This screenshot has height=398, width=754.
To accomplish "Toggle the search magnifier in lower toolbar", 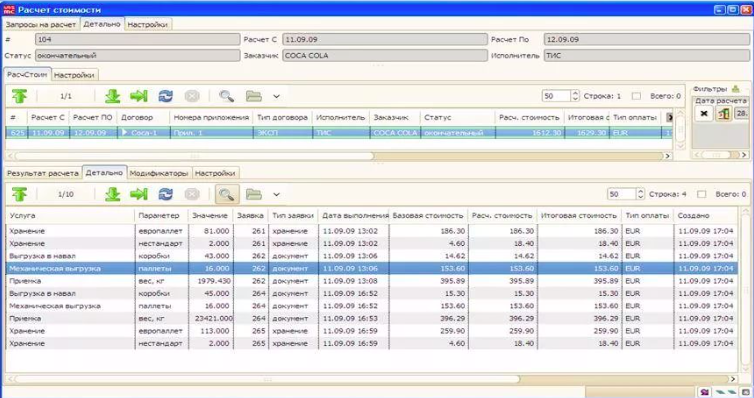I will tap(226, 194).
